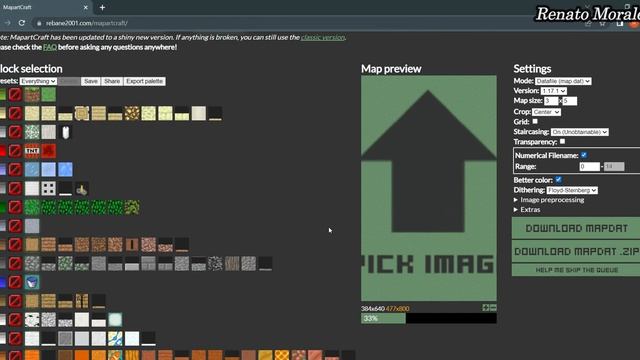
Task: Uncheck the Better color option
Action: pyautogui.click(x=558, y=180)
